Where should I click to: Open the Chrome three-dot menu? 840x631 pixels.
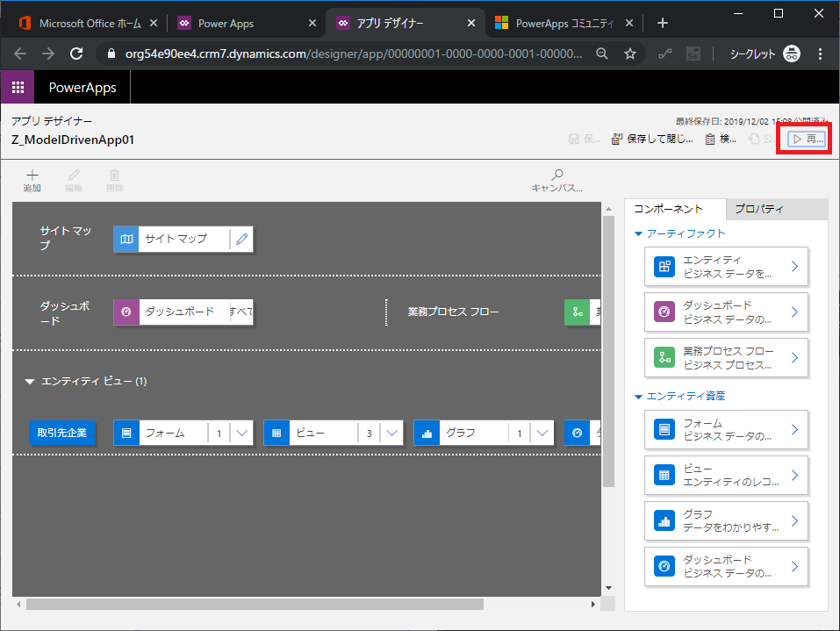pyautogui.click(x=820, y=54)
